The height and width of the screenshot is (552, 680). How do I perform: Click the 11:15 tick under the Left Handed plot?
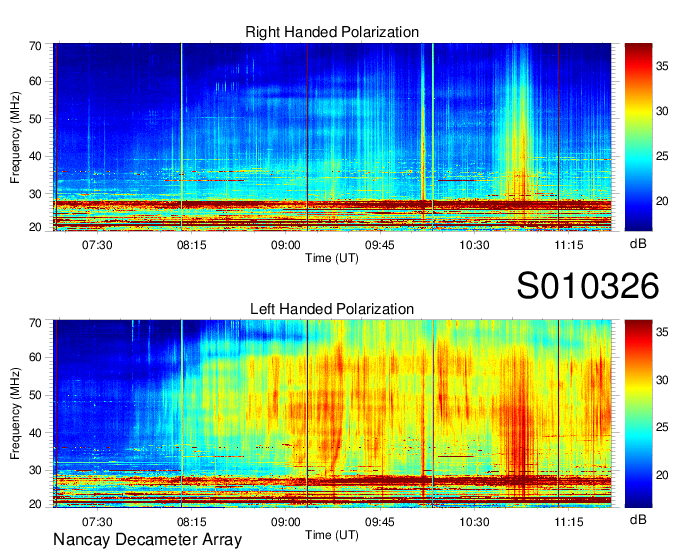(x=569, y=522)
